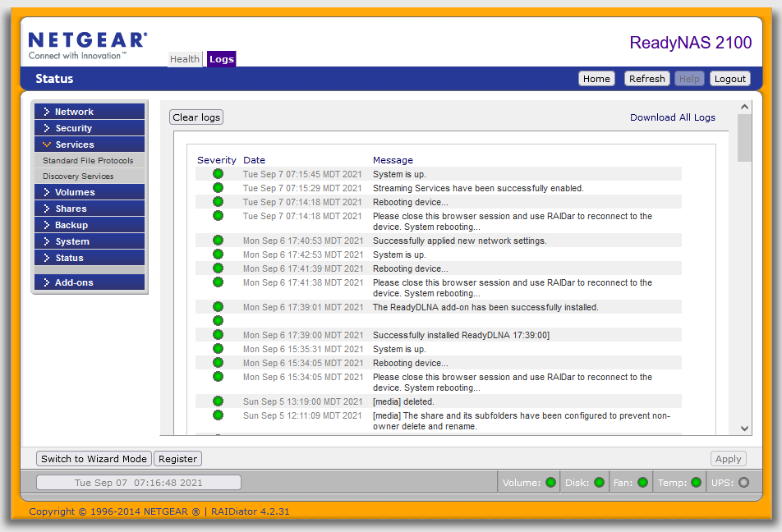Image resolution: width=782 pixels, height=532 pixels.
Task: Click the Fan status LED
Action: 642,482
